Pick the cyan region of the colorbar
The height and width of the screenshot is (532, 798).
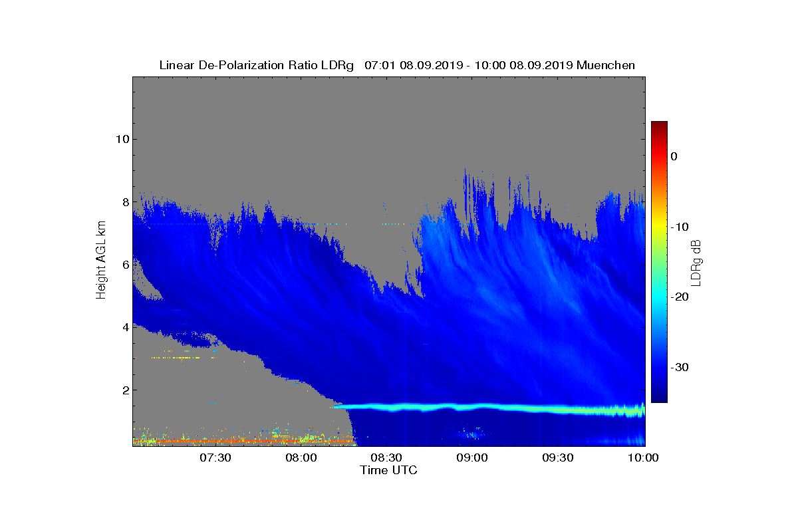click(659, 297)
